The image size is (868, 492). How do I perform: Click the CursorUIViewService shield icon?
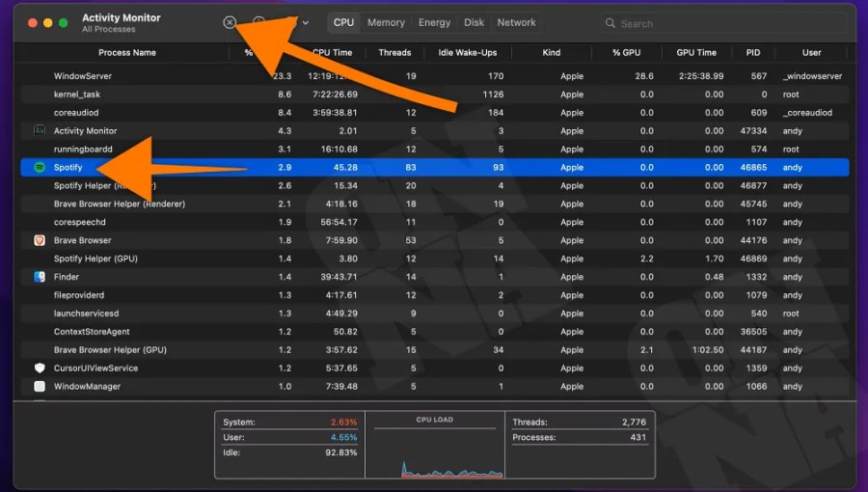point(40,368)
